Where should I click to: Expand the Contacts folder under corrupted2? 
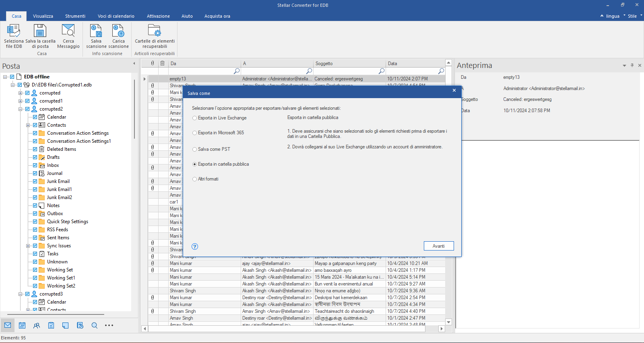[28, 125]
